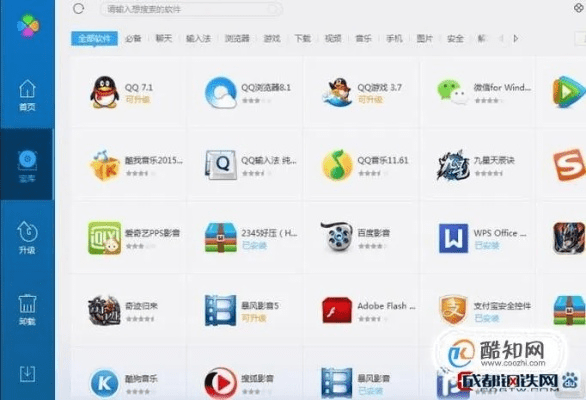The width and height of the screenshot is (586, 400).
Task: Select the 聊天 category tab
Action: point(164,38)
